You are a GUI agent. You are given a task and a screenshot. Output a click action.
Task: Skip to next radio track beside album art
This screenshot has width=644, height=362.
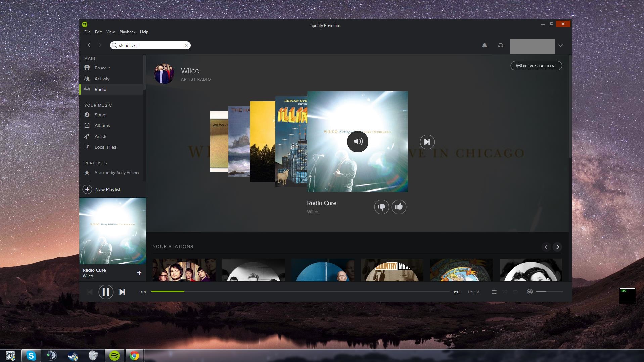pos(427,142)
